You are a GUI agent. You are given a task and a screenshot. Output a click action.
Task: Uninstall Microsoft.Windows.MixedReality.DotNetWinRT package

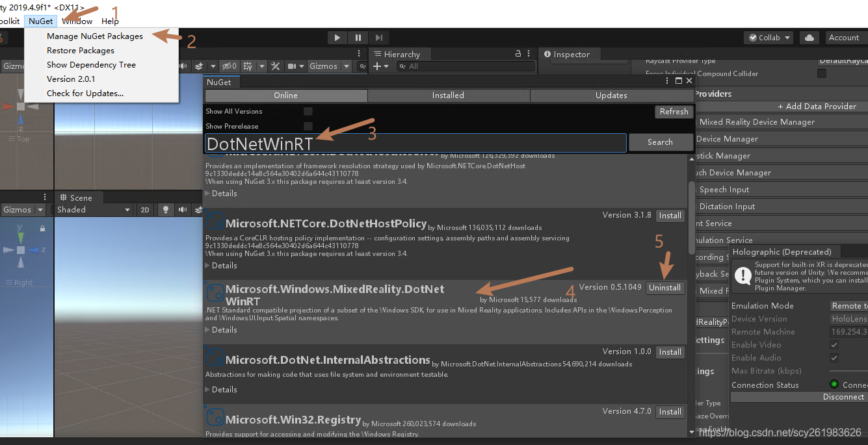click(x=665, y=288)
